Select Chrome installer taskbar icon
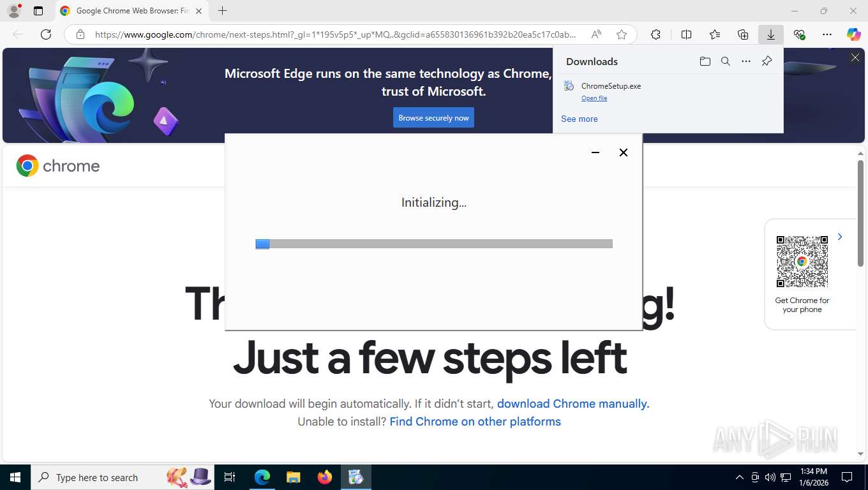 click(355, 477)
